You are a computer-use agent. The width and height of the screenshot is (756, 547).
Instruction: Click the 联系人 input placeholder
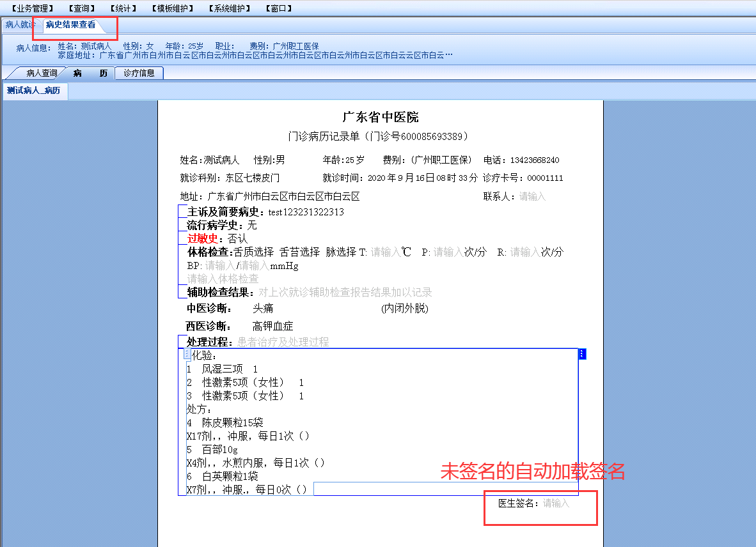point(532,196)
